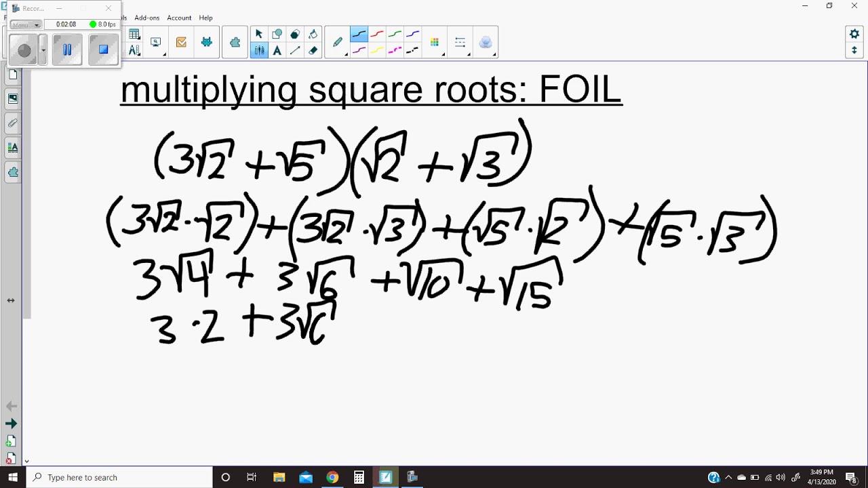Viewport: 868px width, 488px height.
Task: Open the Gallery sidebar tab
Action: coord(13,99)
